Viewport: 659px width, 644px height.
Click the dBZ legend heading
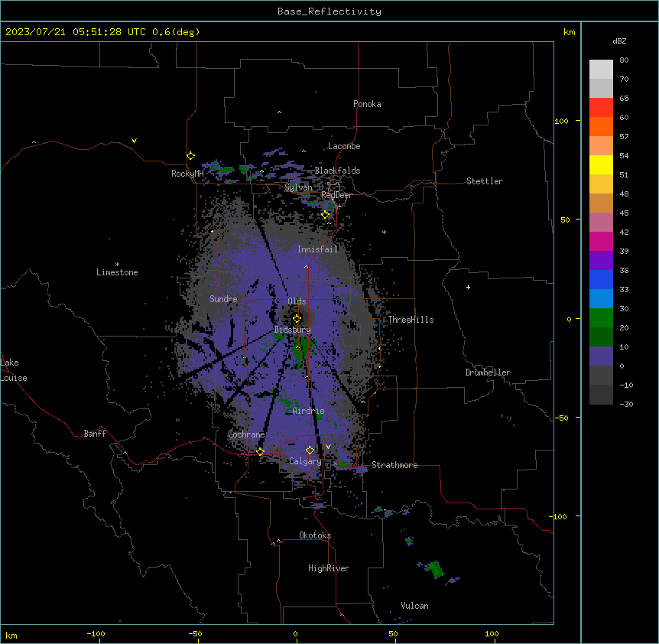tap(619, 41)
